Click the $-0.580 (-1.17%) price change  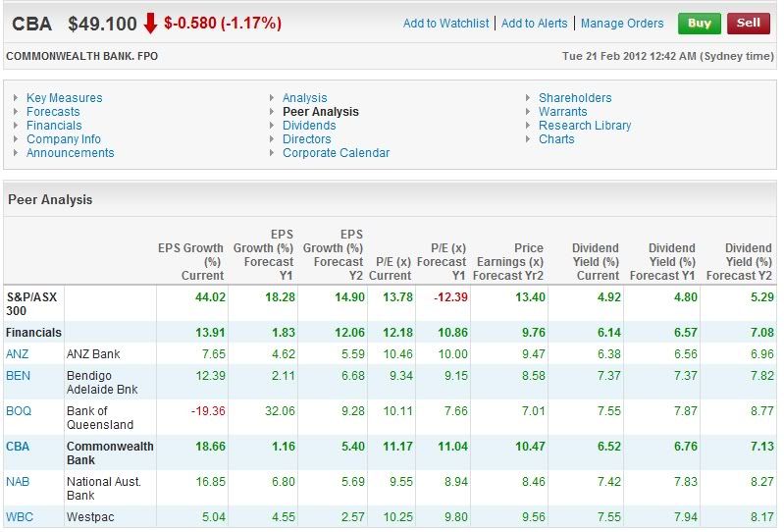tap(223, 23)
